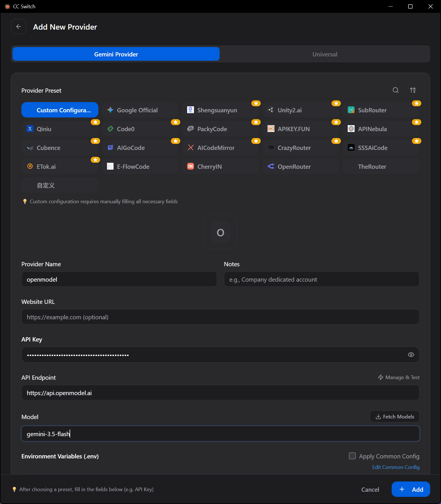Viewport: 441px width, 504px height.
Task: Pick the OpenRouter preset
Action: click(x=301, y=166)
